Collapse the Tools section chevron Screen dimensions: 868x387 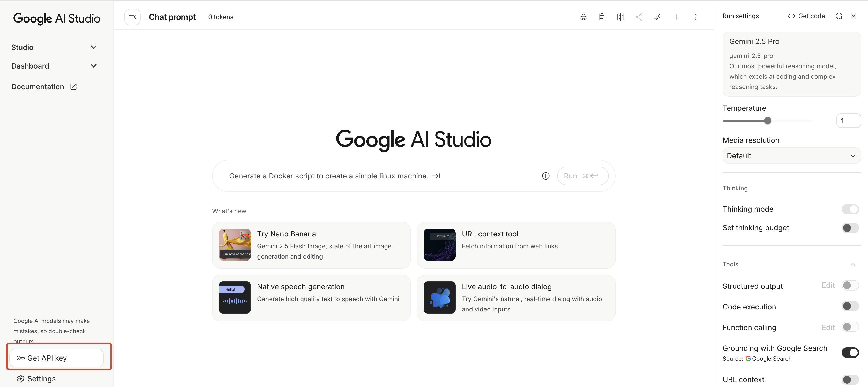pyautogui.click(x=853, y=264)
